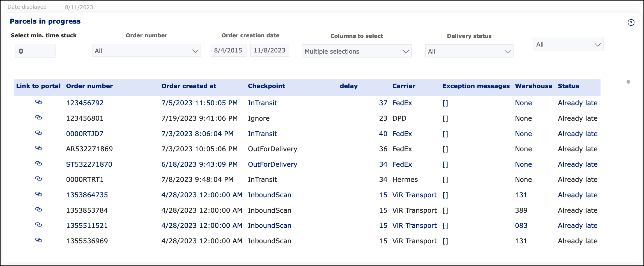
Task: Open portal link icon for order ST532271870
Action: (38, 164)
